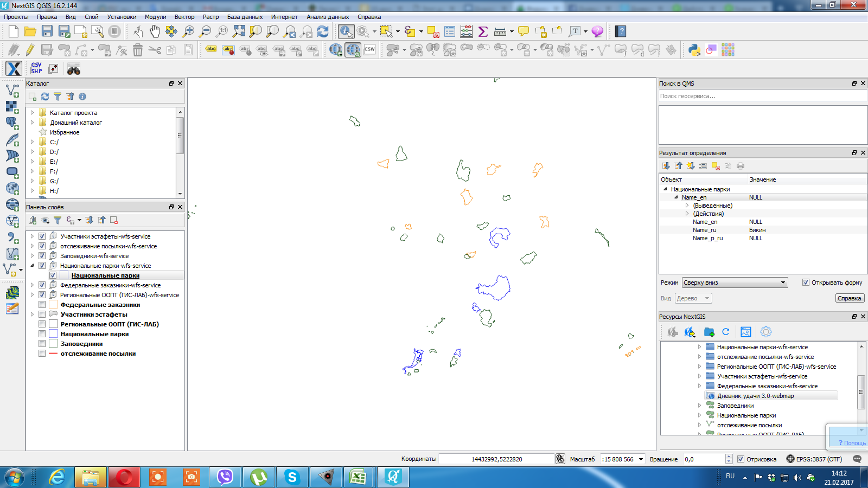868x488 pixels.
Task: Print the identify results
Action: tap(741, 166)
